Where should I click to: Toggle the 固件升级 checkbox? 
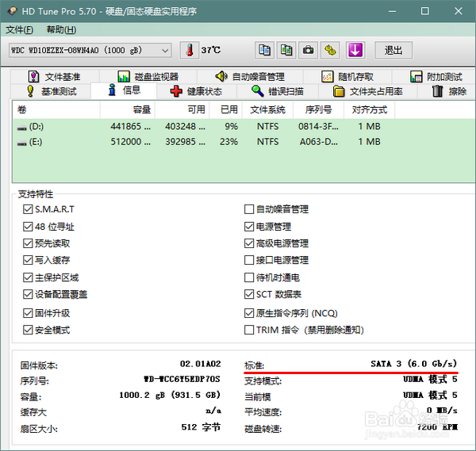28,313
